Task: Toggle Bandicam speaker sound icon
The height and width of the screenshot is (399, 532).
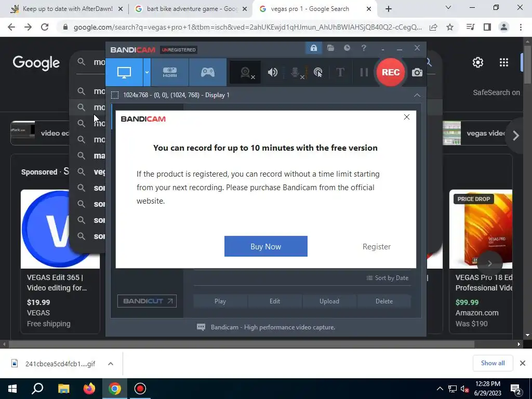Action: tap(272, 72)
